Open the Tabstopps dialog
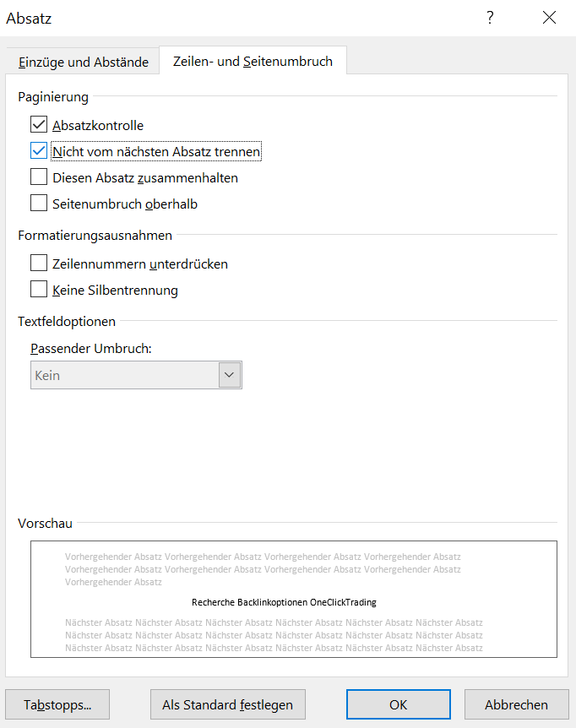This screenshot has width=576, height=728. click(x=57, y=704)
